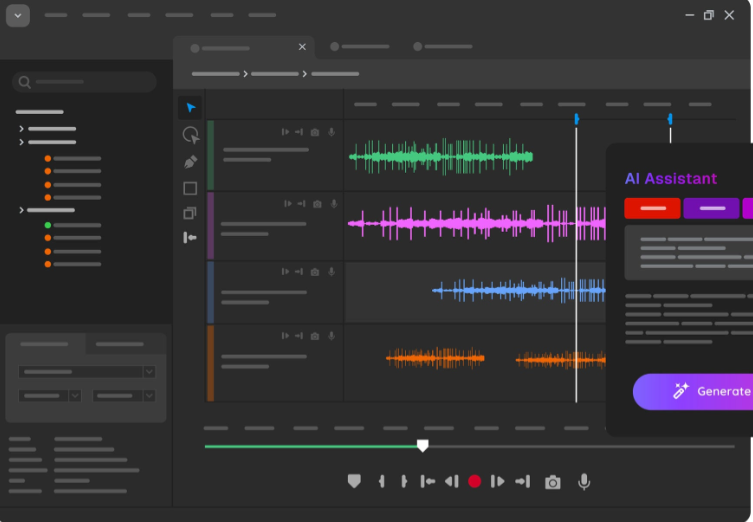Click the AI Assistant prompt text box
Screen dimensions: 753x522
point(689,253)
